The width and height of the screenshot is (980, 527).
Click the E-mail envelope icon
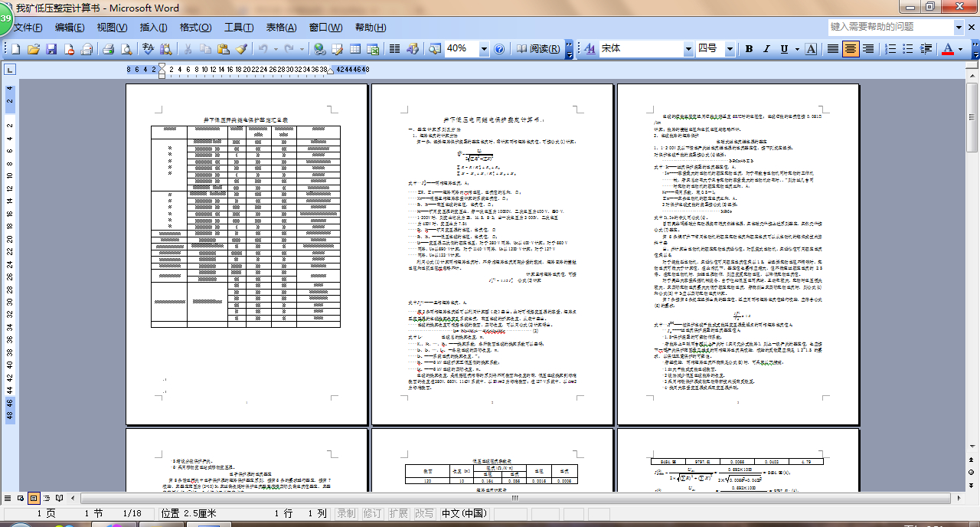[x=87, y=49]
